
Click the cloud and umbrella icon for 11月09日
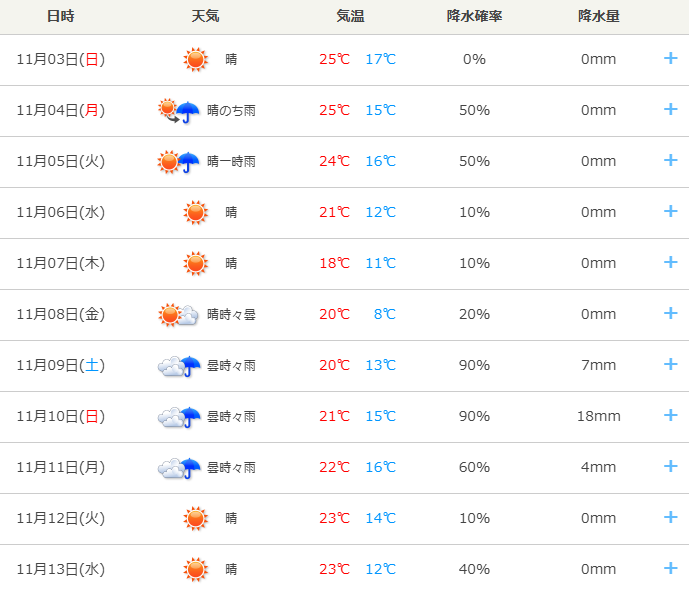(179, 366)
